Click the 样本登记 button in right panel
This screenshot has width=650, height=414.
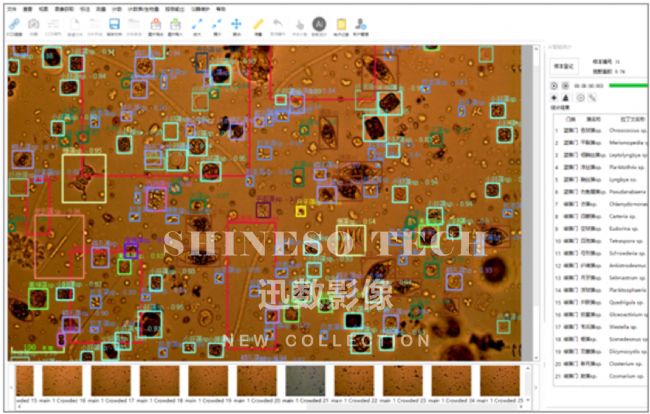562,66
